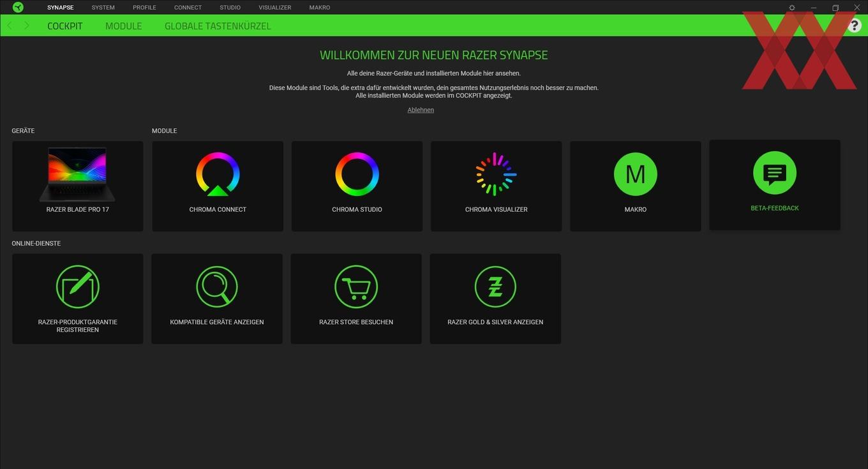Switch to the COCKPIT tab
Viewport: 868px width, 469px height.
coord(65,26)
